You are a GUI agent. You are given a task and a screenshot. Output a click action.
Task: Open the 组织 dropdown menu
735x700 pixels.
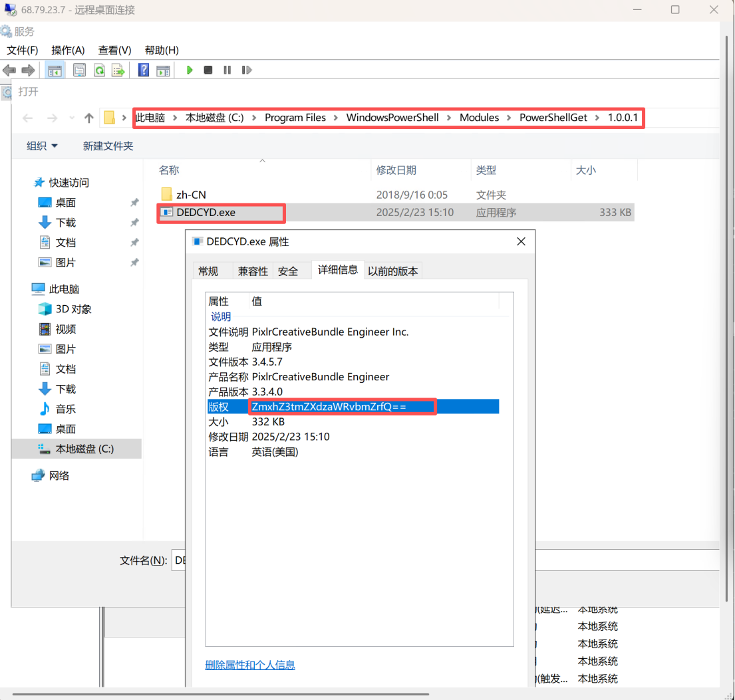(x=42, y=146)
